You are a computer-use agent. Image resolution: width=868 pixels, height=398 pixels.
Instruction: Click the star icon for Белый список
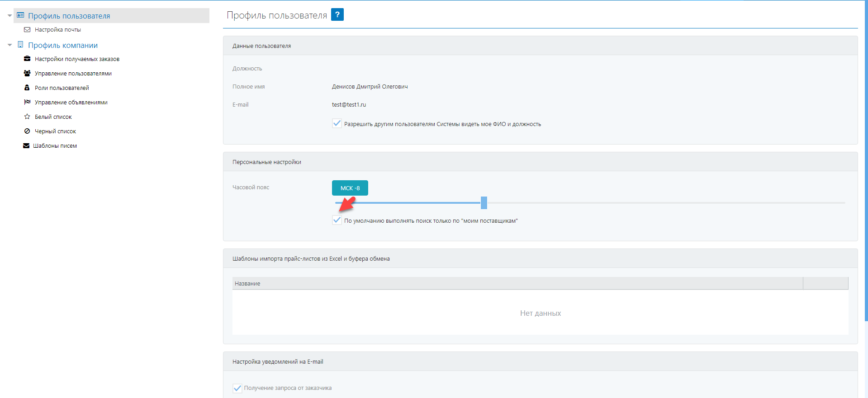click(27, 117)
